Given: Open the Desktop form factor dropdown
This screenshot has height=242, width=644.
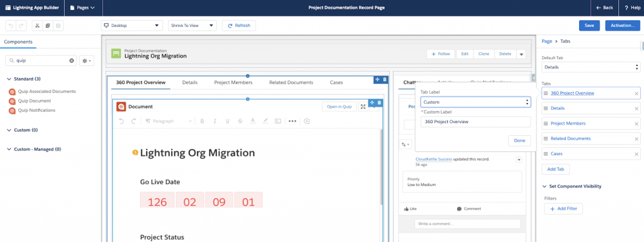Looking at the screenshot, I should [x=131, y=25].
